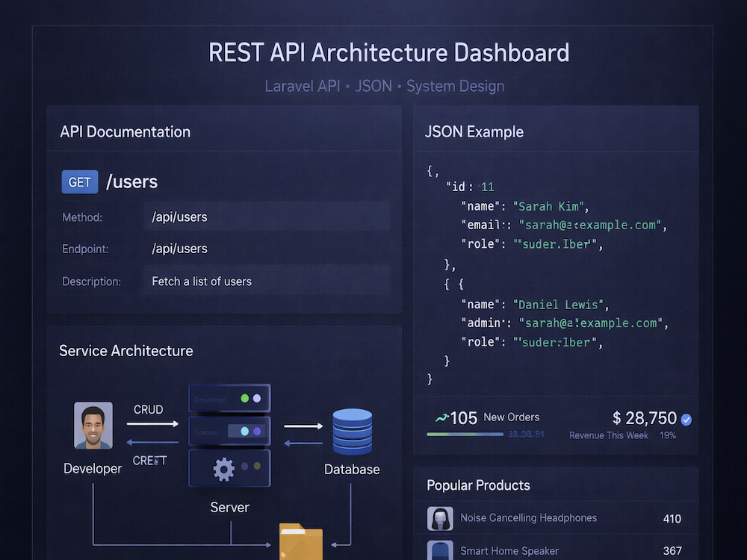The width and height of the screenshot is (747, 560).
Task: Click the server gear settings icon
Action: [224, 469]
